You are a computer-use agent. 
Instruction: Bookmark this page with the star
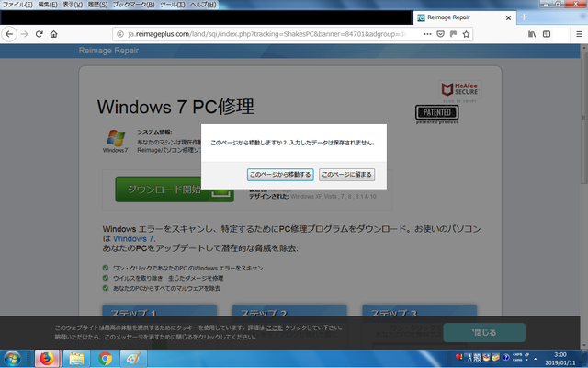pos(466,34)
